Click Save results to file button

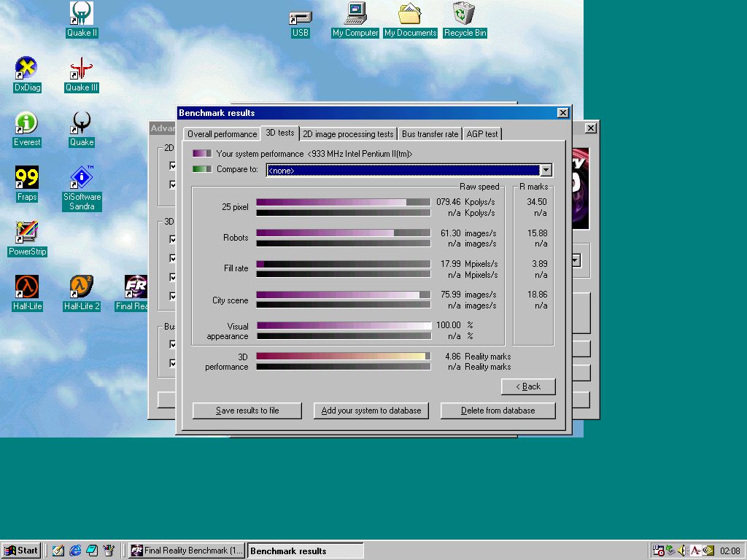247,411
